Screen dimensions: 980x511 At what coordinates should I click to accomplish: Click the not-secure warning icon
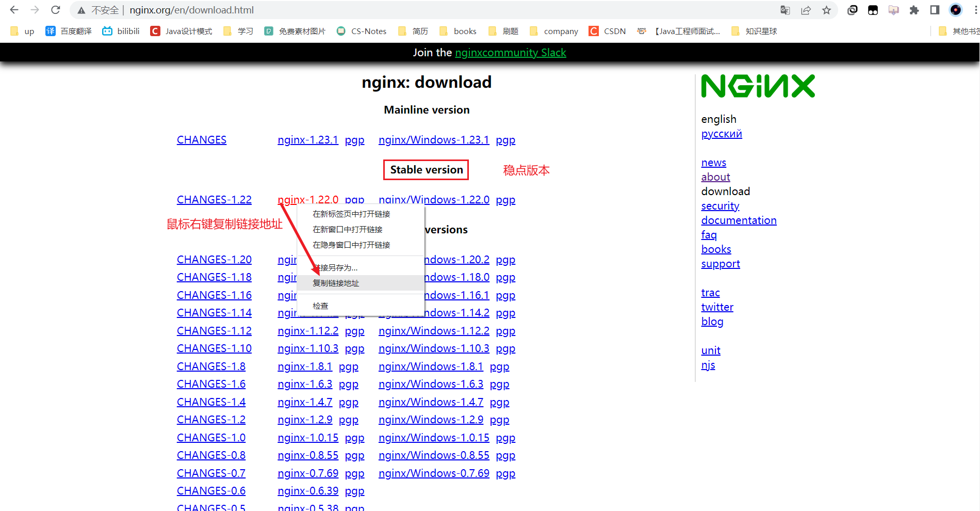tap(81, 10)
